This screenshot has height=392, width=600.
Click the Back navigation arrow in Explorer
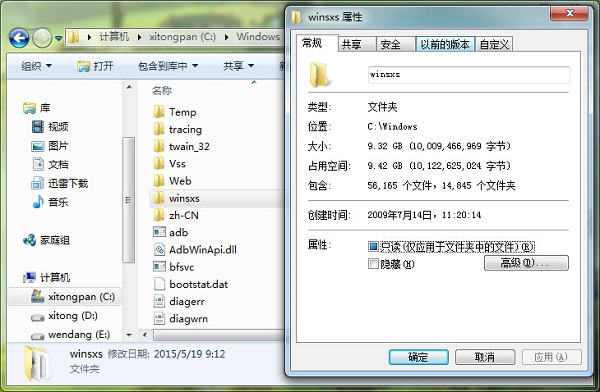coord(19,38)
